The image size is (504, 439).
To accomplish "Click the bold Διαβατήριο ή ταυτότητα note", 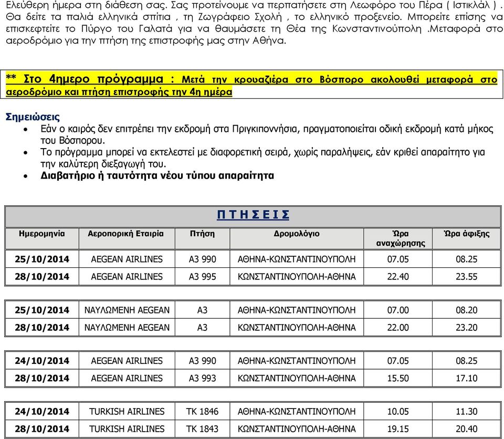I will pyautogui.click(x=157, y=175).
